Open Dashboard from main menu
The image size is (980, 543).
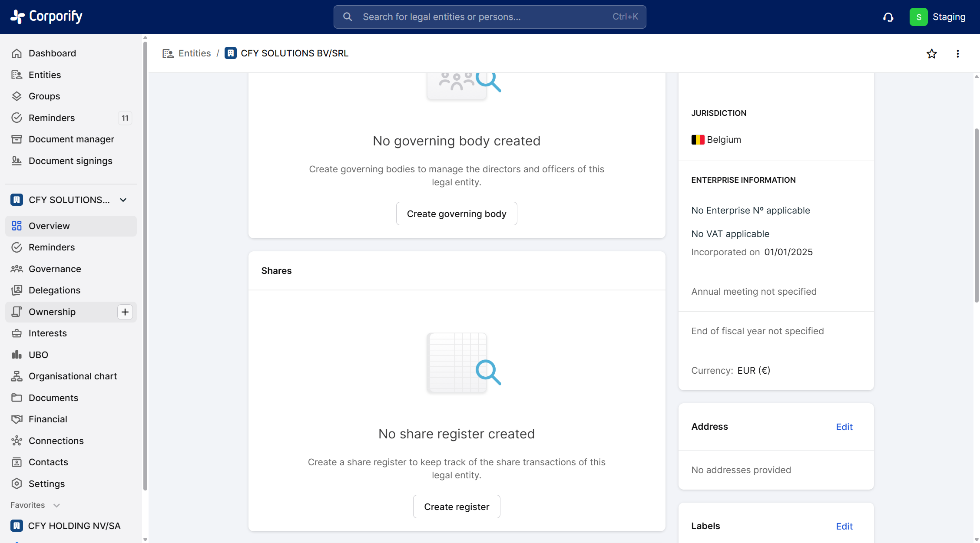[x=52, y=53]
